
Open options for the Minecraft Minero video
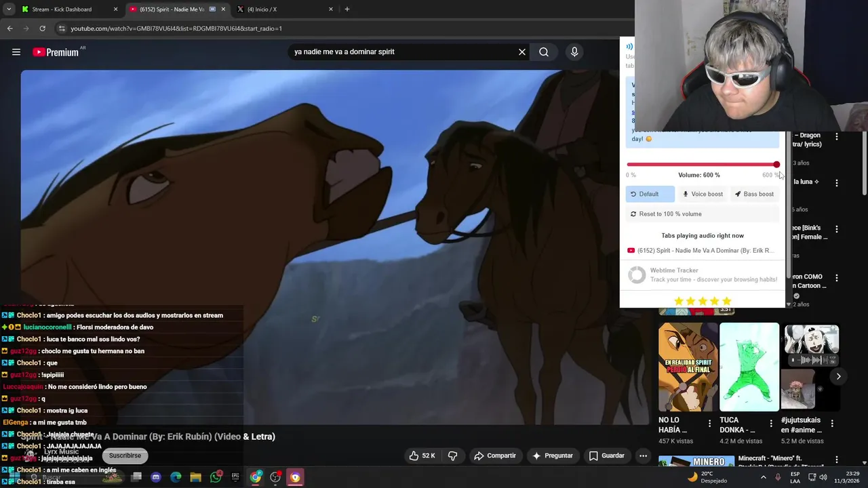click(x=837, y=460)
